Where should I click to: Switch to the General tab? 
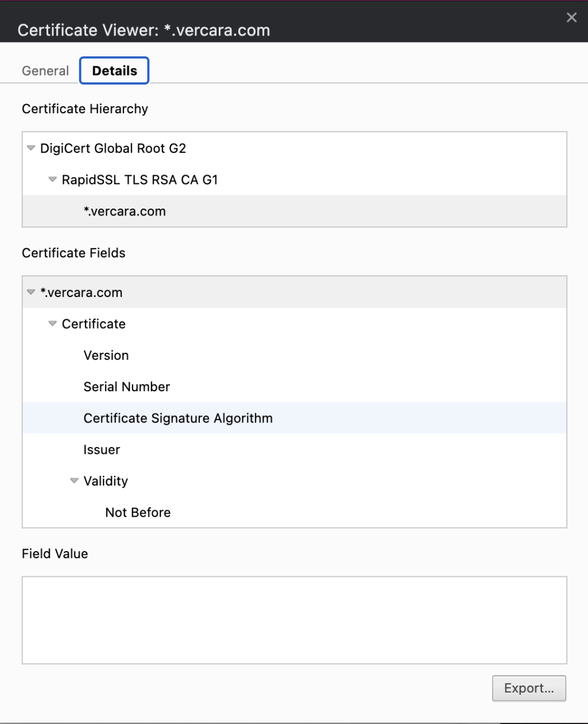(x=45, y=70)
